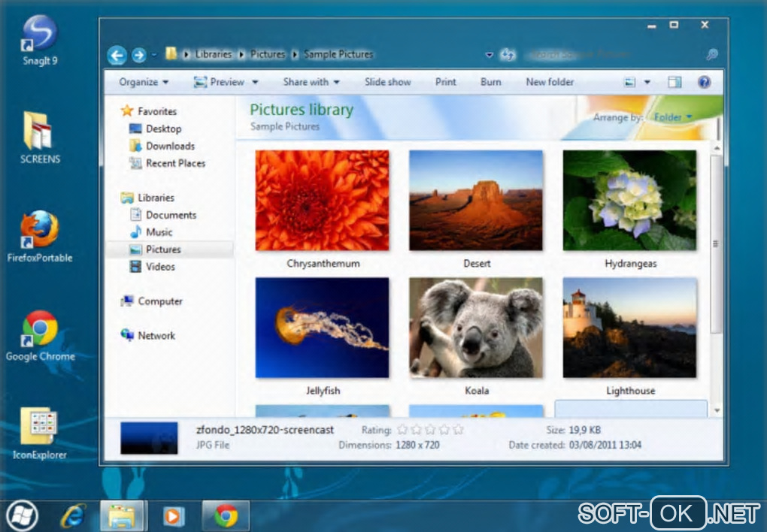Screen dimensions: 767x532
Task: Launch Windows Media Player from taskbar
Action: coord(173,516)
